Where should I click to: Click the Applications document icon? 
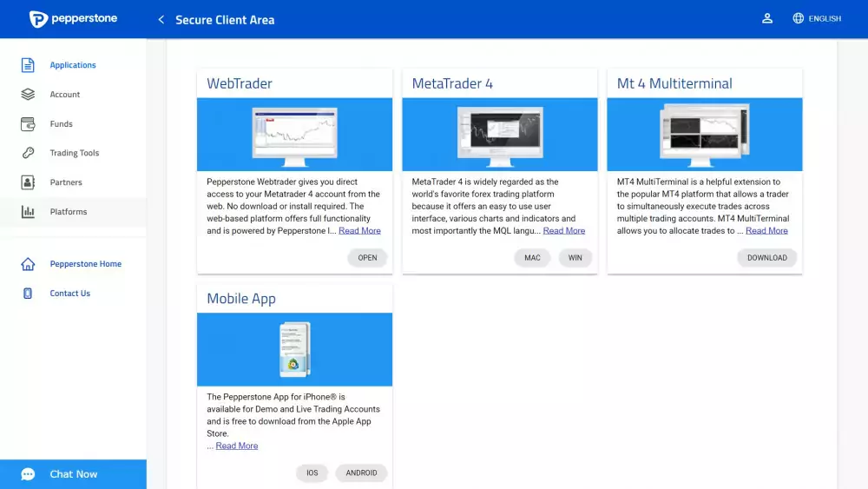[x=28, y=65]
